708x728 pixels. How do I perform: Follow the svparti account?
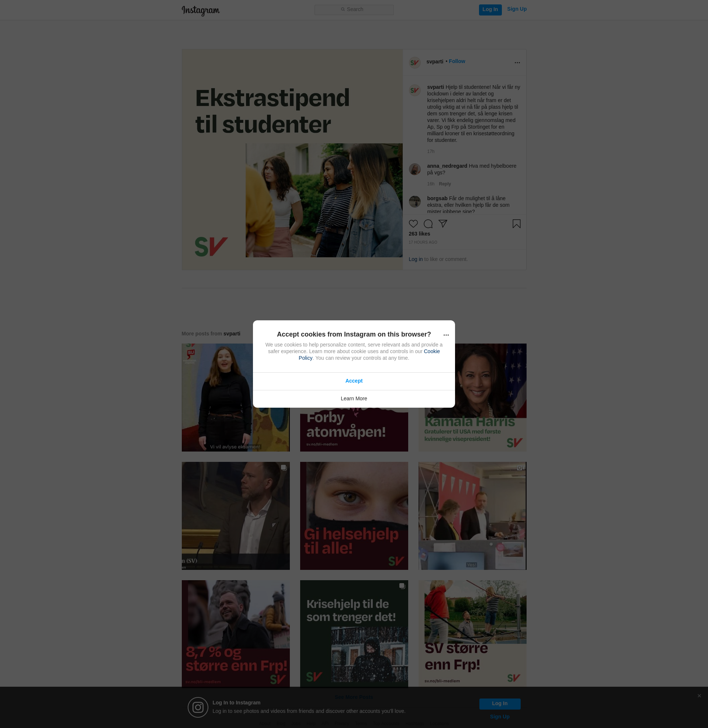pyautogui.click(x=457, y=61)
